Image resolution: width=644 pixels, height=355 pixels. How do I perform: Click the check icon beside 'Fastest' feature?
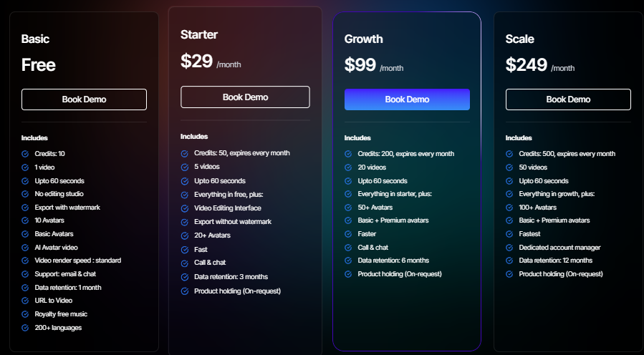509,234
